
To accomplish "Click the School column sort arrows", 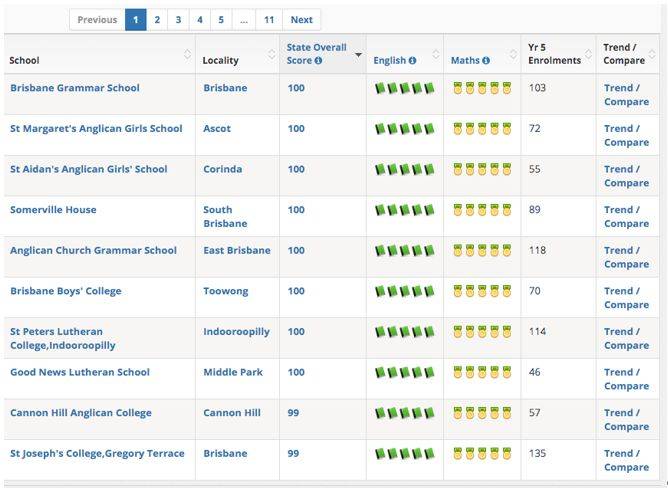I will tap(187, 55).
